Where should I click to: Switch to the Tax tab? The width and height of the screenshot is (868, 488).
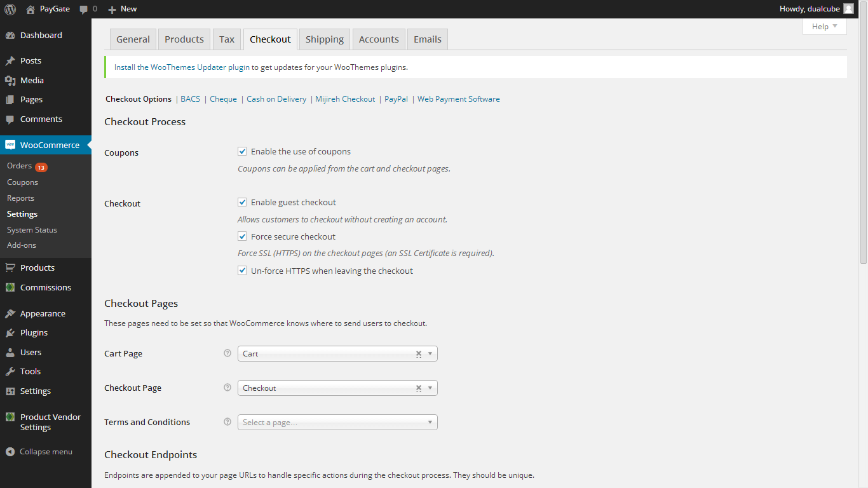[x=227, y=39]
